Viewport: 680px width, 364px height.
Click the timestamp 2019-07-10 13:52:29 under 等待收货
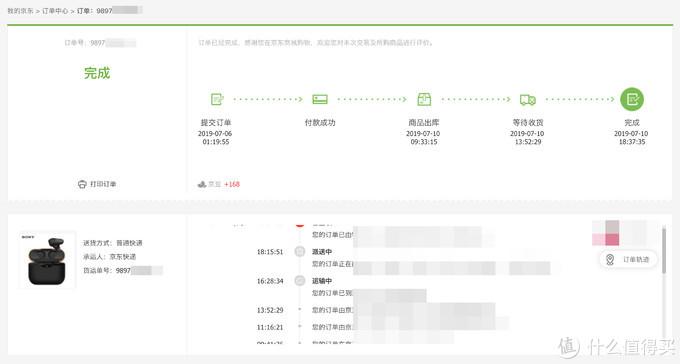527,138
